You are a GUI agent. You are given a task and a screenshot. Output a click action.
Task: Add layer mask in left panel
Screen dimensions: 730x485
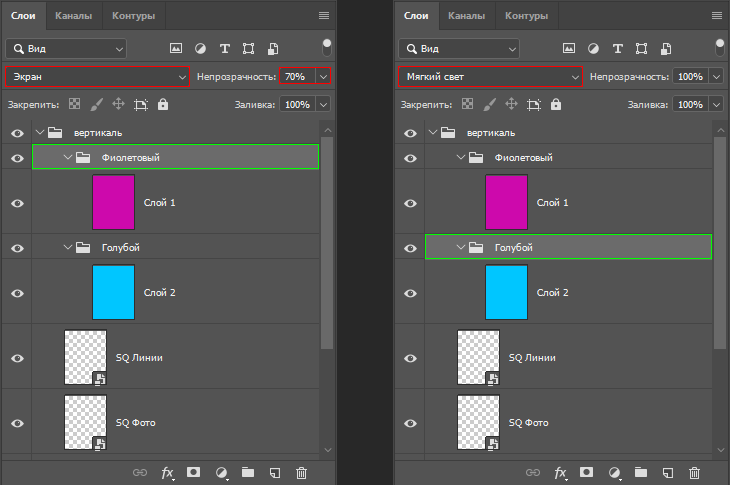[x=194, y=472]
